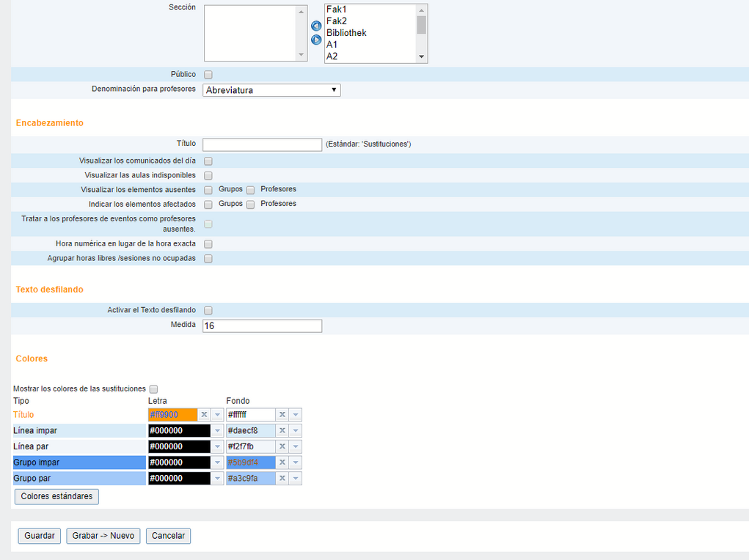
Task: Click the black Grupo par letter color field
Action: pyautogui.click(x=180, y=478)
